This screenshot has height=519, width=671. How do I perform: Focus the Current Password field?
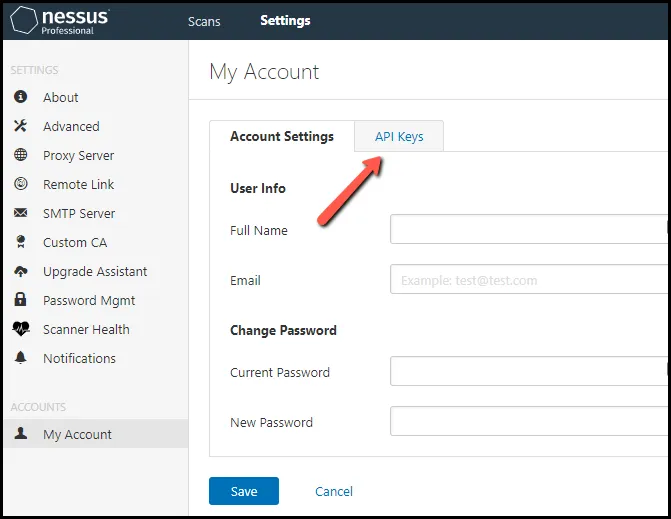(x=529, y=371)
